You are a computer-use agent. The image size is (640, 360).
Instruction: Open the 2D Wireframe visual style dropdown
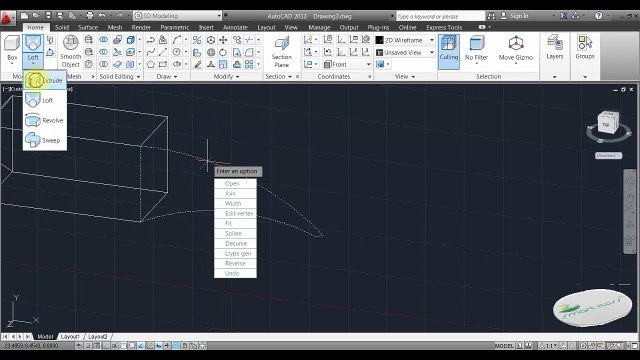click(404, 40)
